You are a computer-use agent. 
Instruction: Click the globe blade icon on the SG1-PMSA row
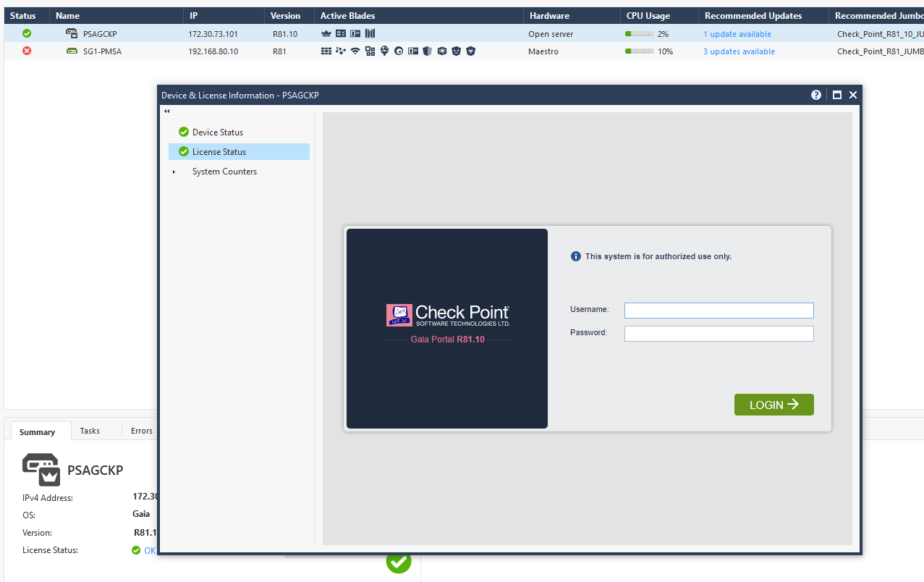(x=385, y=51)
